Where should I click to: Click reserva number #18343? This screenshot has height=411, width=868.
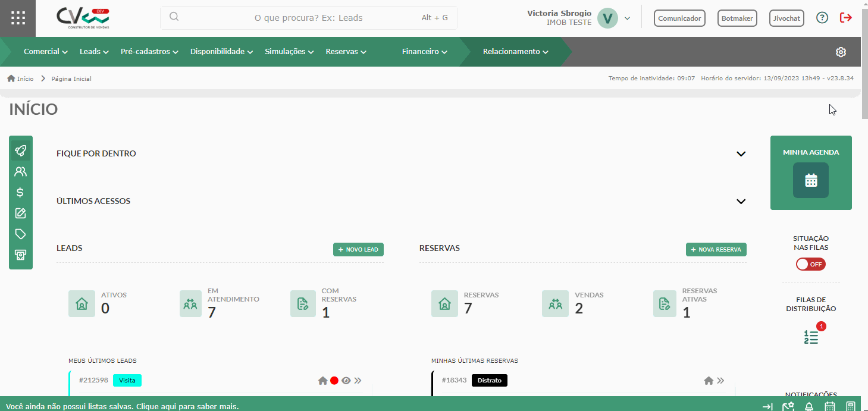455,380
